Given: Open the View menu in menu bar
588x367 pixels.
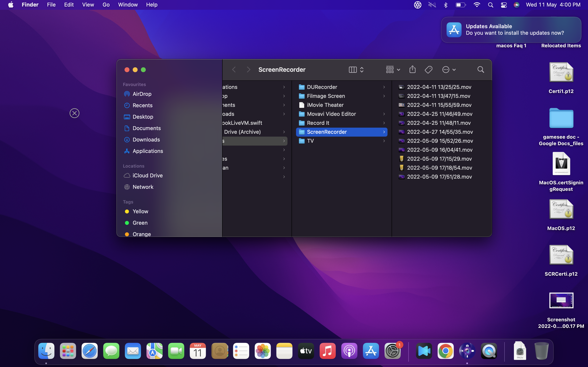Looking at the screenshot, I should pos(87,5).
